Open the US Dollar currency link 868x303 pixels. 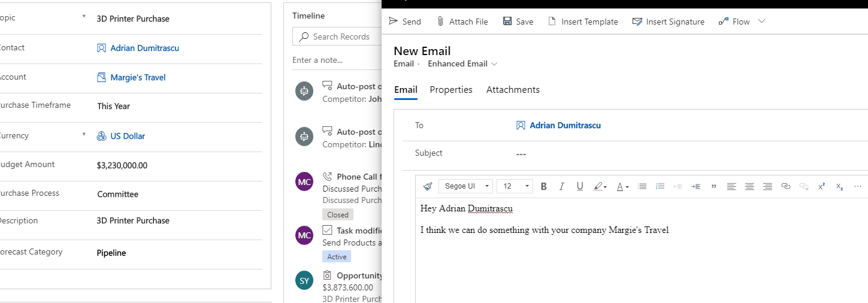(x=128, y=136)
